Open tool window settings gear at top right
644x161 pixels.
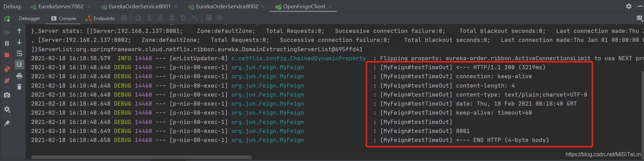(629, 6)
